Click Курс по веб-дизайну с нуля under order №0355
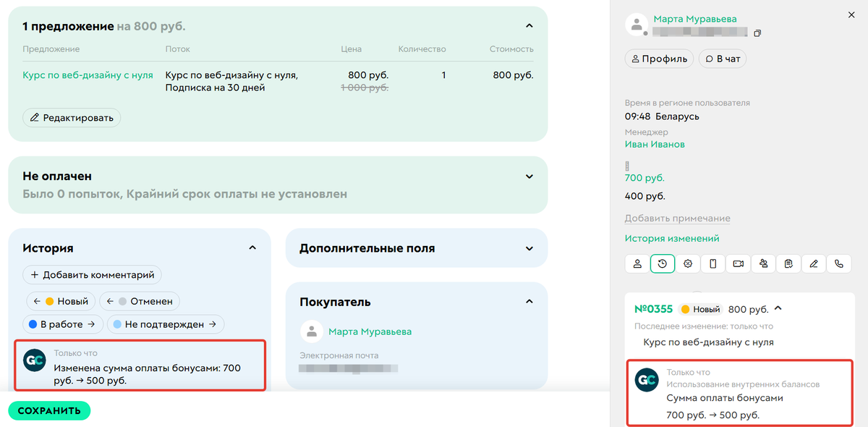The width and height of the screenshot is (868, 427). [x=708, y=342]
